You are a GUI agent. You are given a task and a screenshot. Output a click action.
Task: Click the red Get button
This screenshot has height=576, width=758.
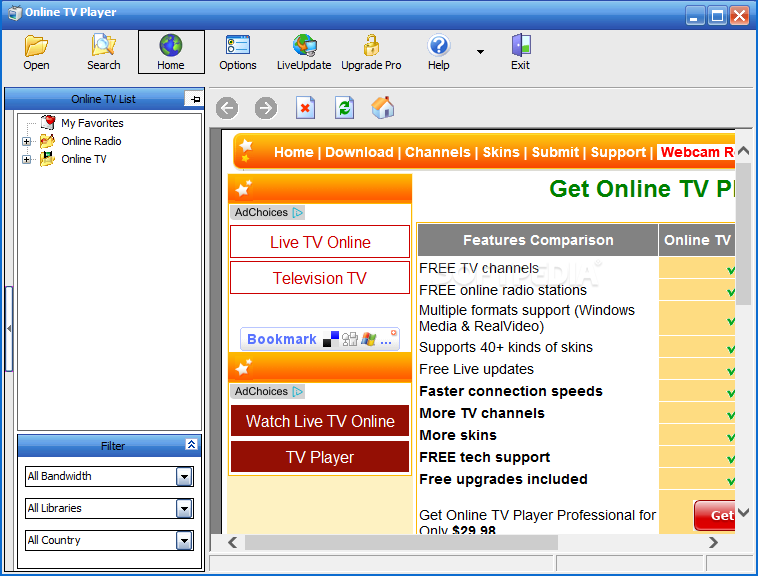[714, 515]
